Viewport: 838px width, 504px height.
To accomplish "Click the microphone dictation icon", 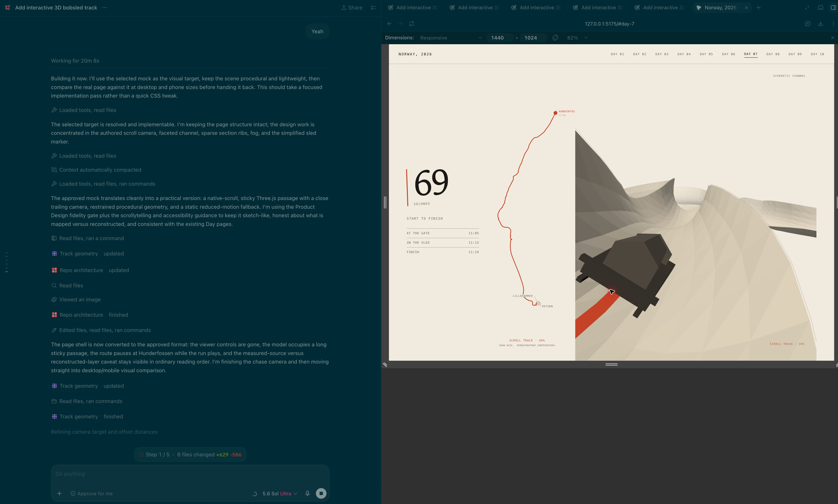I will pos(307,493).
